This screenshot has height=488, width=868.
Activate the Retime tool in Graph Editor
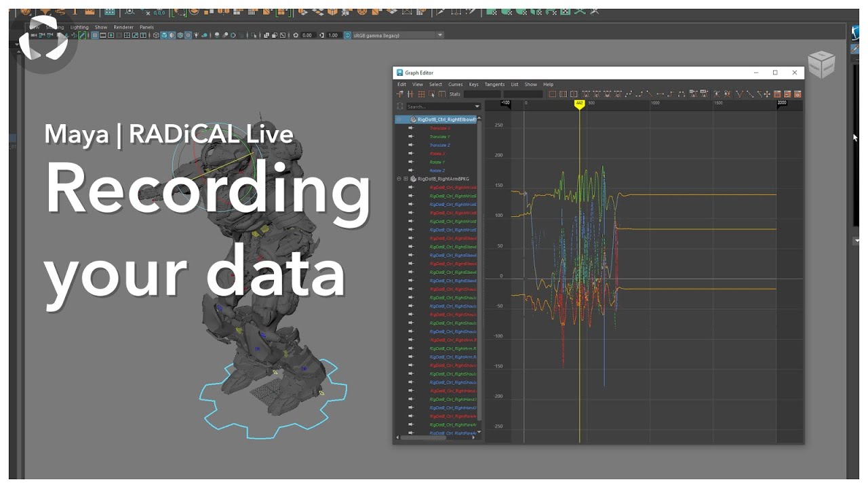[x=442, y=94]
